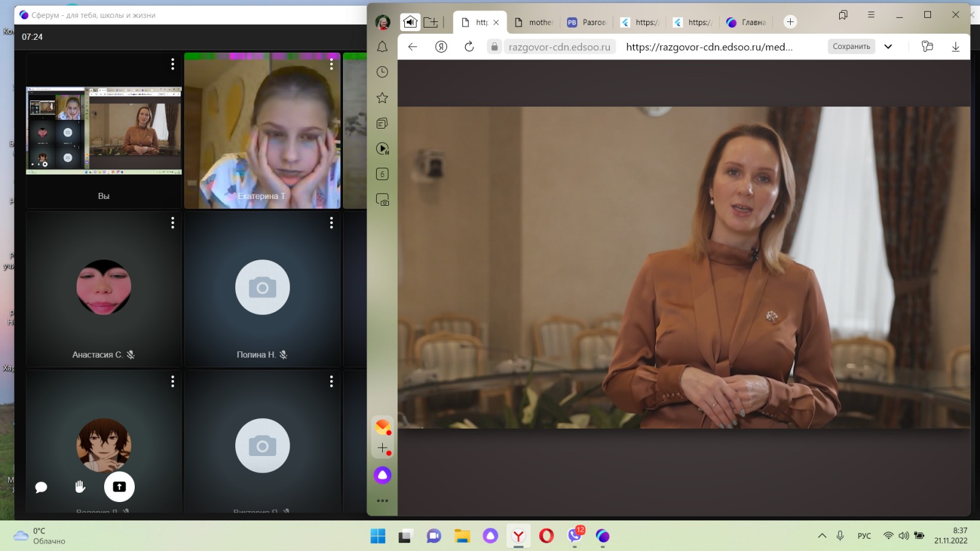The width and height of the screenshot is (980, 551).
Task: Open the sidebar icon showing number 6
Action: pyautogui.click(x=382, y=174)
